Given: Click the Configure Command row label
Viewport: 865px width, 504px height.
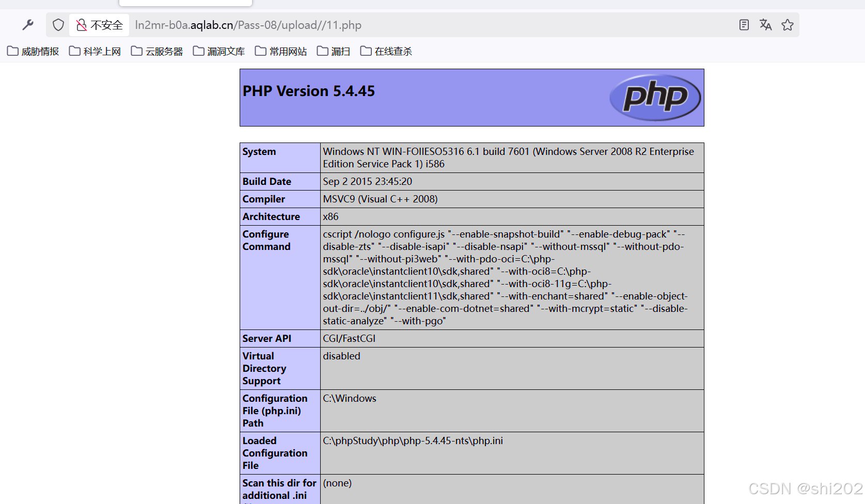Looking at the screenshot, I should click(x=266, y=241).
